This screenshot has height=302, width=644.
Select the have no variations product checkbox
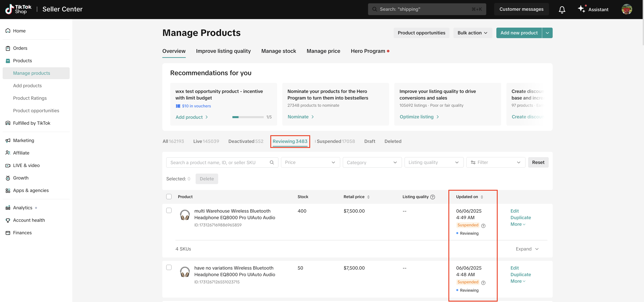tap(169, 267)
